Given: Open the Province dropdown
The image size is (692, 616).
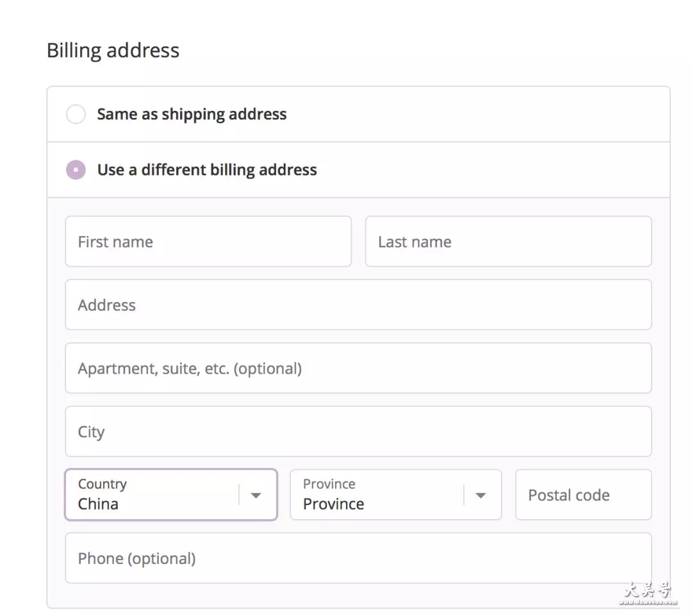Looking at the screenshot, I should (396, 495).
